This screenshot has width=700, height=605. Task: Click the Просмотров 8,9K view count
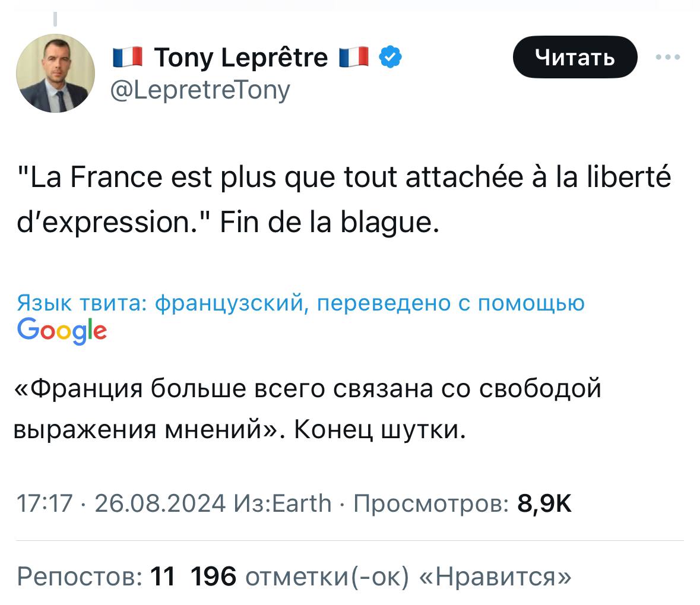463,503
